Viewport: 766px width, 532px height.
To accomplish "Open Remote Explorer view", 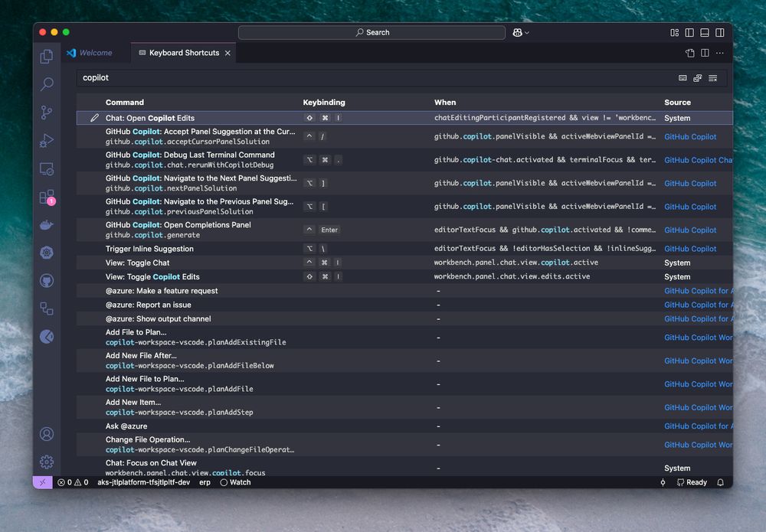I will point(47,169).
